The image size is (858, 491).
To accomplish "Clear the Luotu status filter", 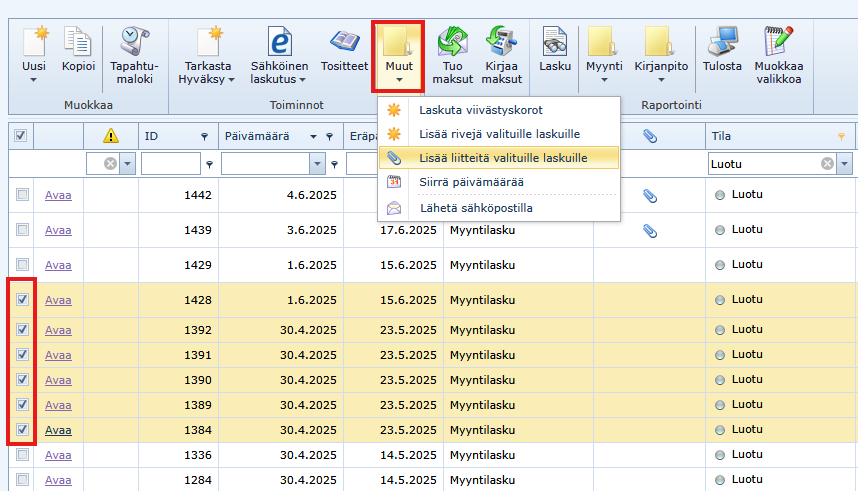I will 828,164.
